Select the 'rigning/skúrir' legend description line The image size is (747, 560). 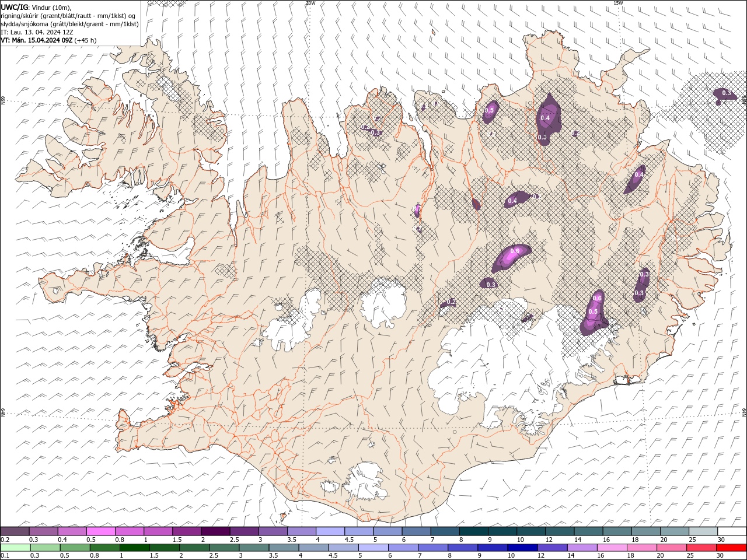[68, 16]
